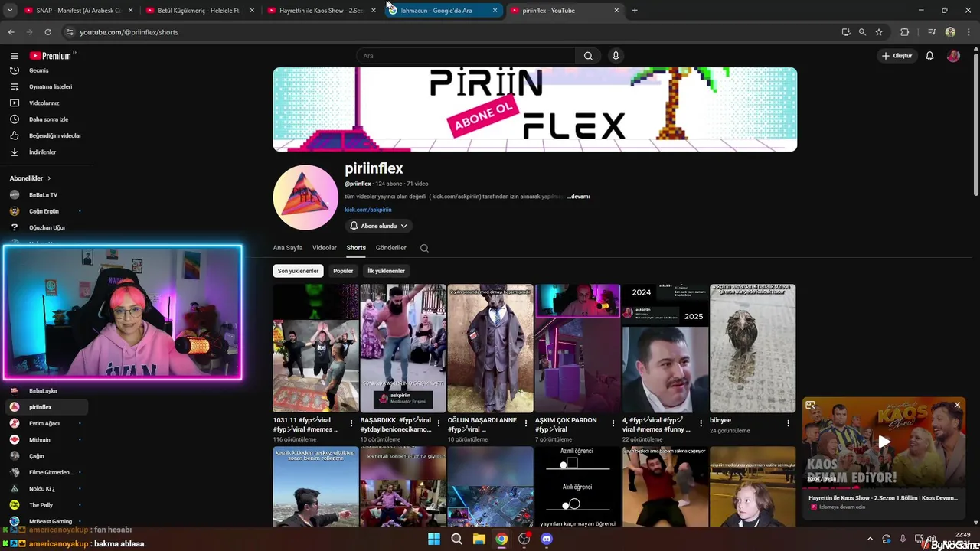
Task: Go back with browser back arrow
Action: 11,32
